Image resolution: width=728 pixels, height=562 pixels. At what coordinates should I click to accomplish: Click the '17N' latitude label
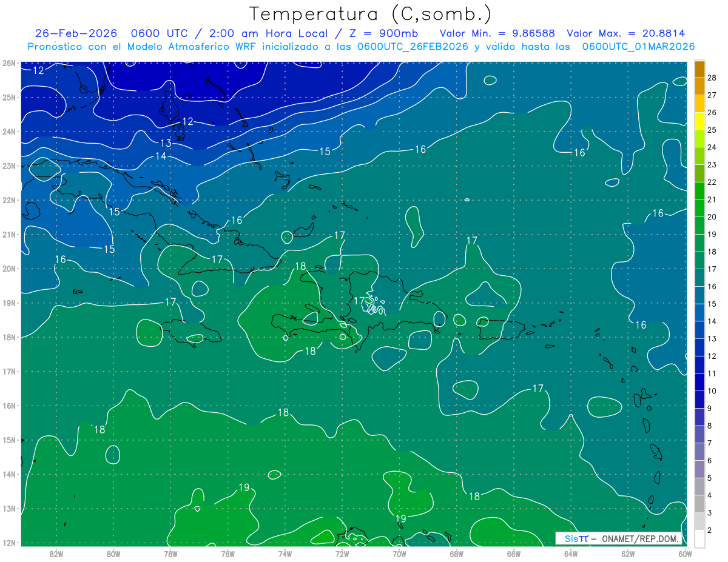click(x=9, y=371)
